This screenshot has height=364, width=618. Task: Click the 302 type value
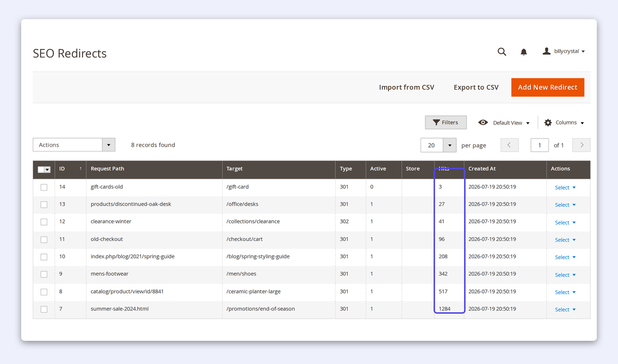344,222
